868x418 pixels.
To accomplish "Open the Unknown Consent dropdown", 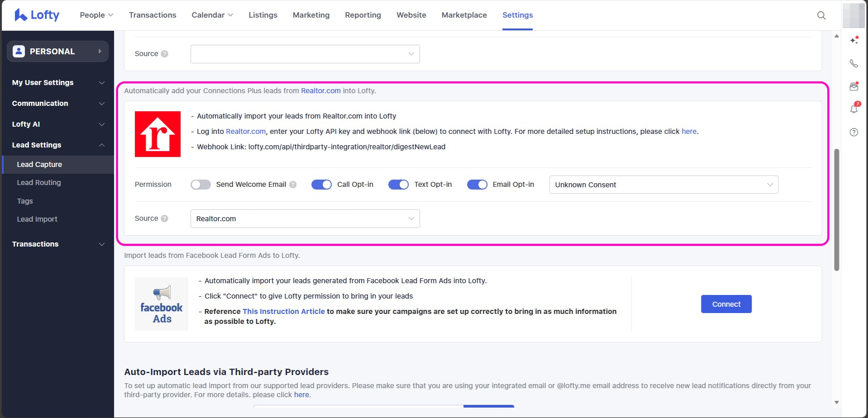I will (x=663, y=185).
